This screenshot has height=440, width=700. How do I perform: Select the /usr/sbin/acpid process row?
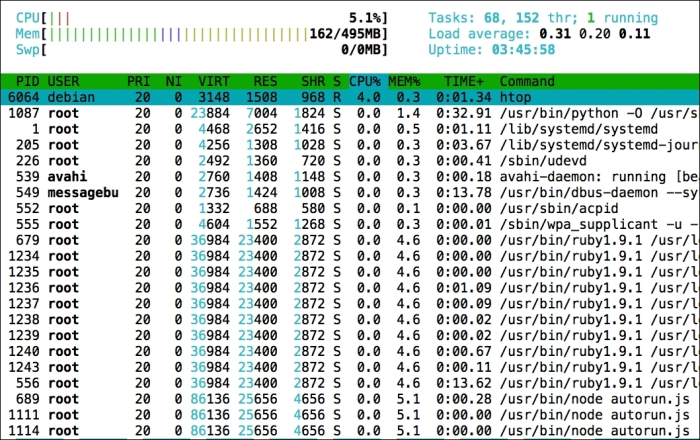[x=350, y=208]
